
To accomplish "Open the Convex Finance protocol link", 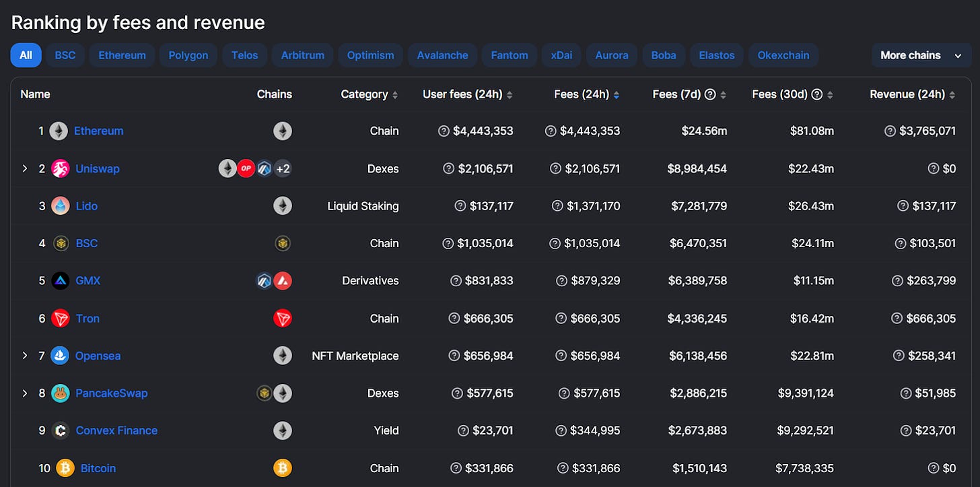I will click(x=116, y=430).
